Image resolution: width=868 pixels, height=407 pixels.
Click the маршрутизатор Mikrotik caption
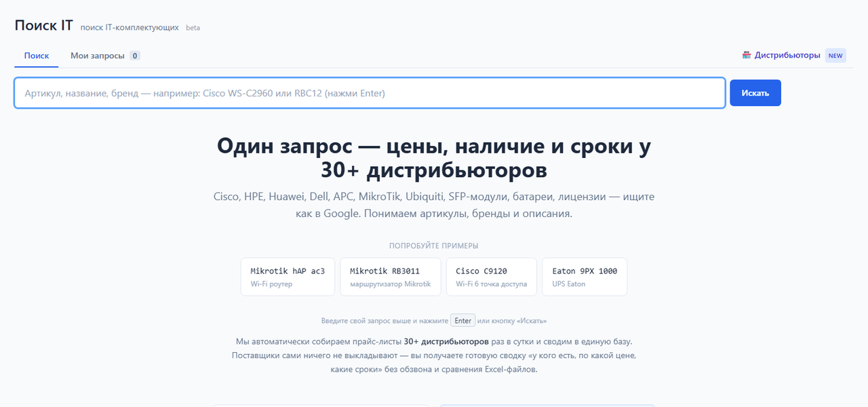point(391,284)
